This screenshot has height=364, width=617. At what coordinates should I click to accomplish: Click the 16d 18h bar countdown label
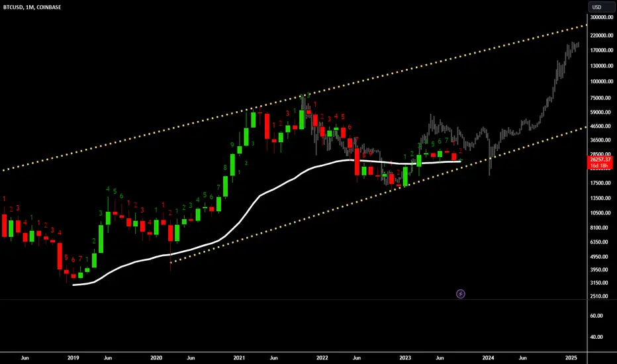pyautogui.click(x=600, y=165)
